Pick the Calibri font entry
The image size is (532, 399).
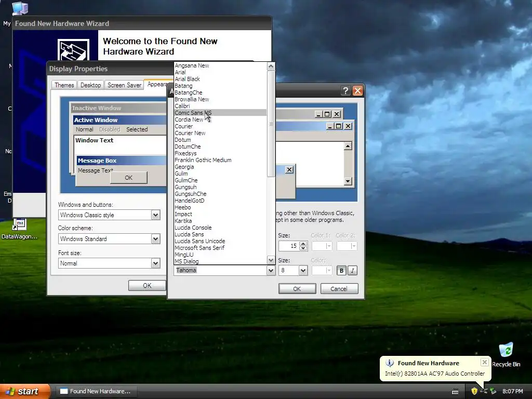220,106
